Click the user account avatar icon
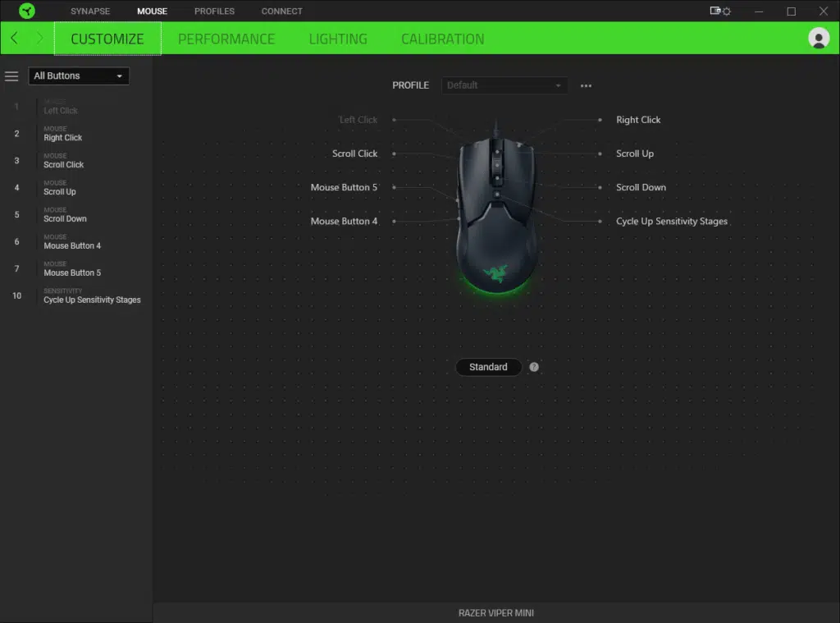Image resolution: width=840 pixels, height=623 pixels. [x=819, y=38]
